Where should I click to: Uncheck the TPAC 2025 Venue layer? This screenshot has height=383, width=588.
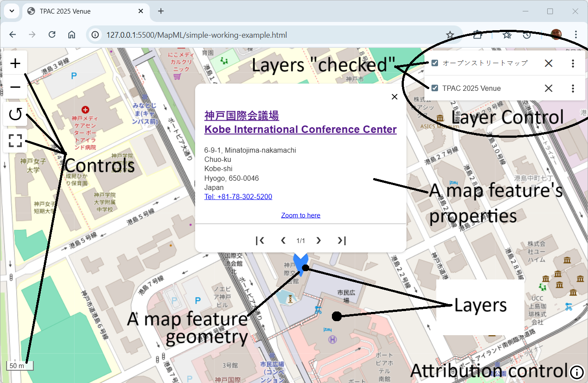tap(435, 88)
